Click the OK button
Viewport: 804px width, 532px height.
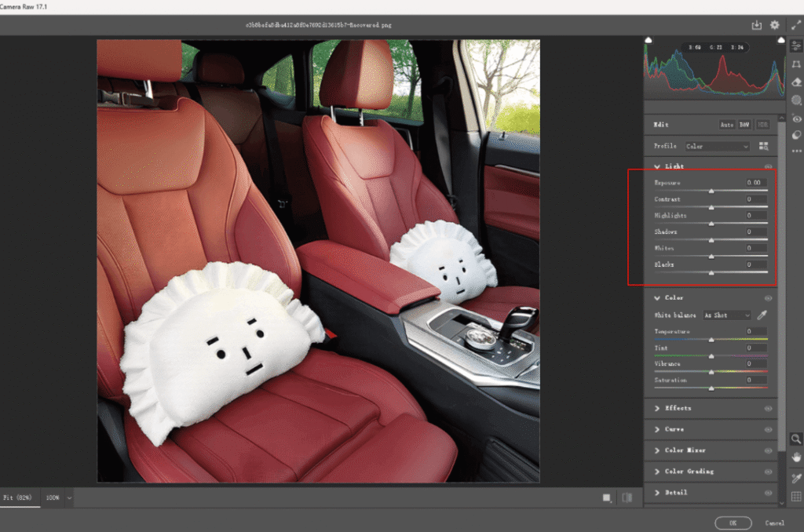(733, 522)
